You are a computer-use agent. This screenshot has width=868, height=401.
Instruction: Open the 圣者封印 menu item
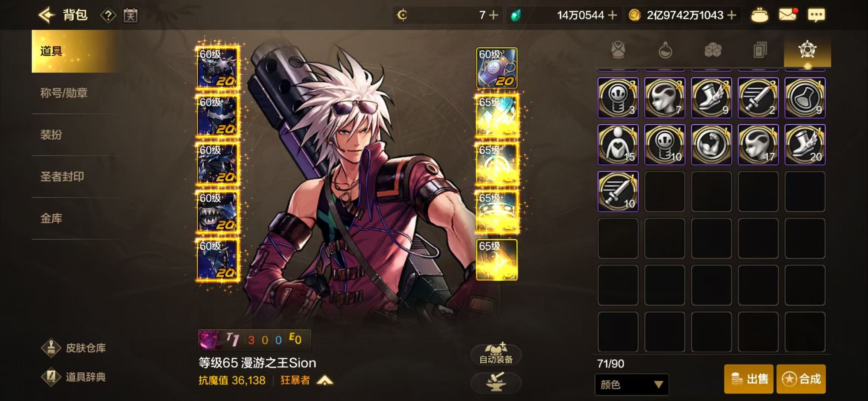point(62,176)
